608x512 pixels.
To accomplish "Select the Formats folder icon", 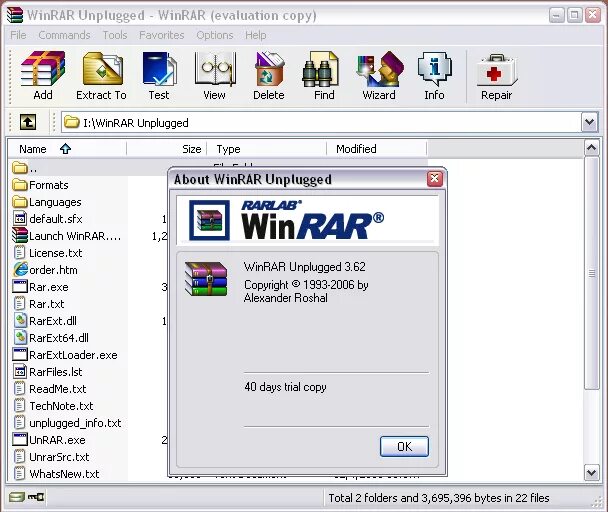I will [19, 185].
